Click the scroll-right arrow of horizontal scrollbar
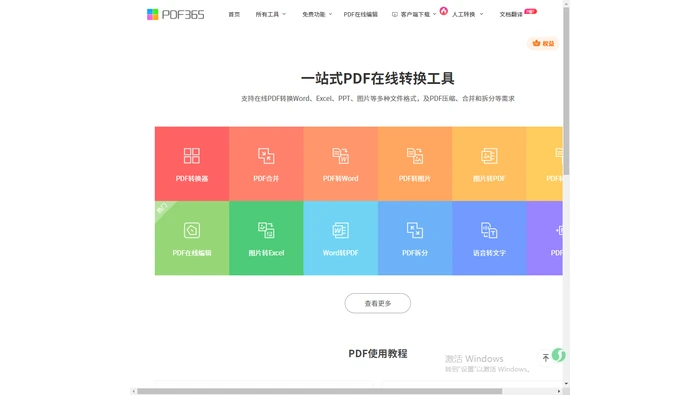 pos(559,391)
